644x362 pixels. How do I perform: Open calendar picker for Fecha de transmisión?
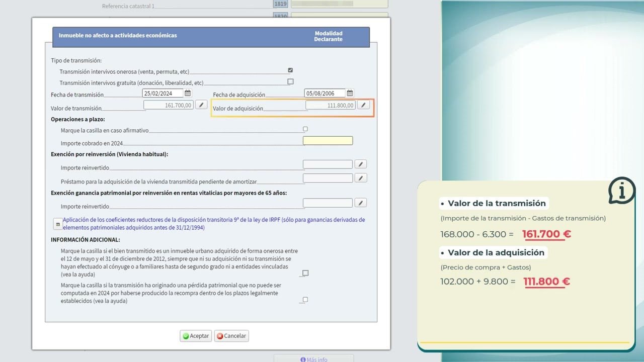click(x=188, y=93)
